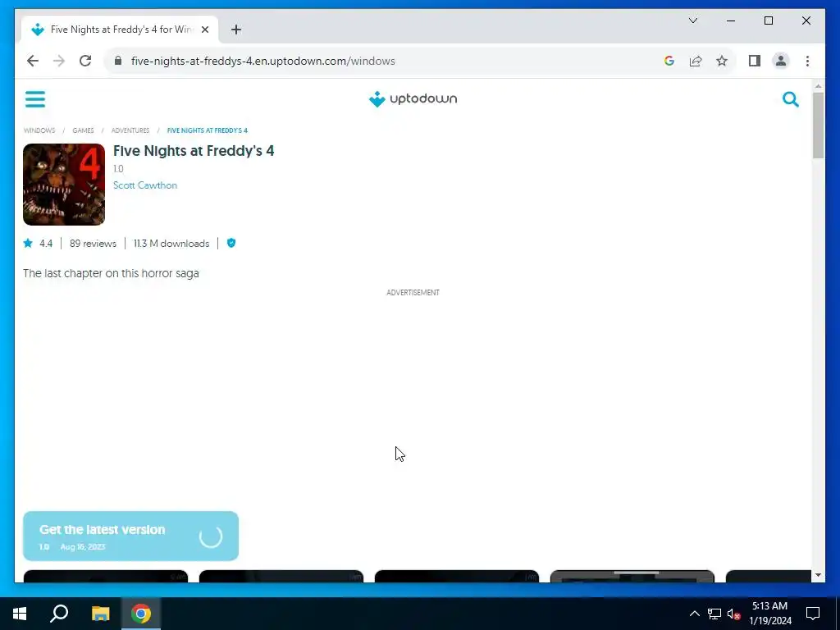Close the Five Nights at Freddy's tab

(204, 30)
